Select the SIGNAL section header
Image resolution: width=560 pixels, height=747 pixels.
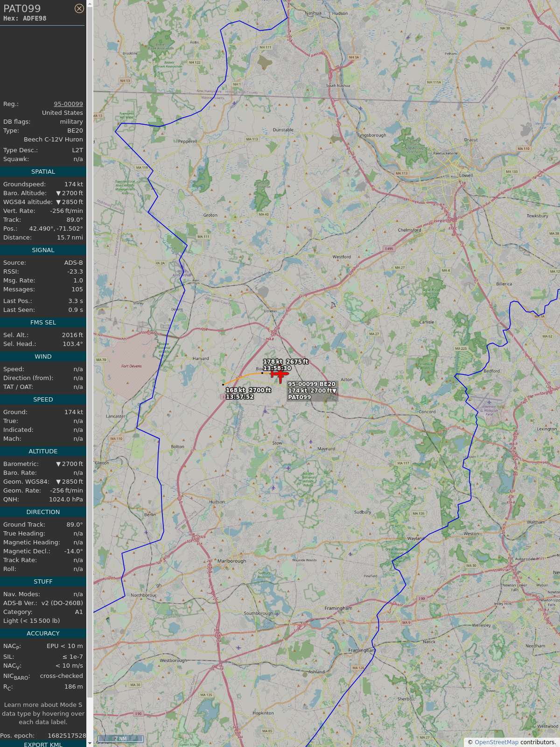pos(43,250)
